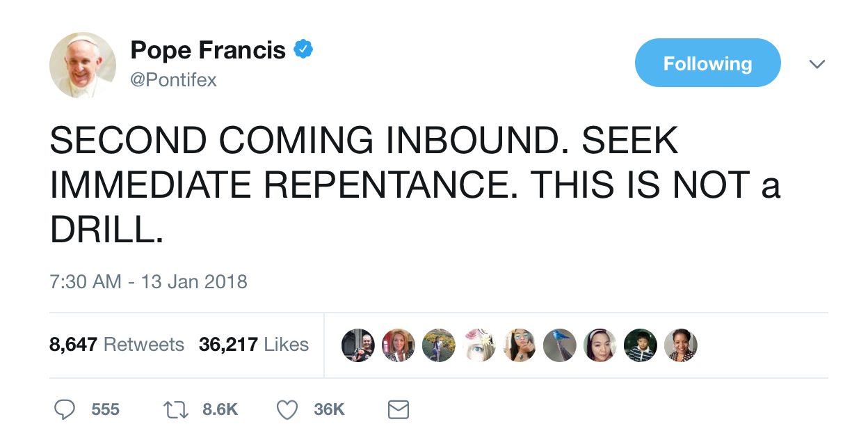Click the blue bird liker avatar

click(560, 345)
